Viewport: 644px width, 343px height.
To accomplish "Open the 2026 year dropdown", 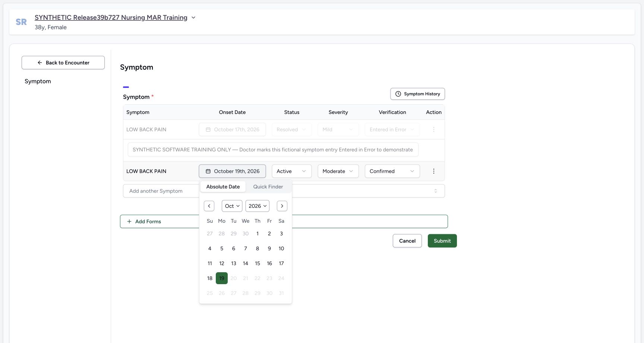I will click(x=258, y=206).
